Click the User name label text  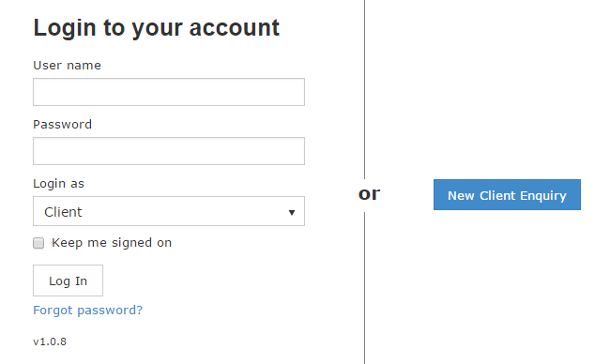pos(67,65)
